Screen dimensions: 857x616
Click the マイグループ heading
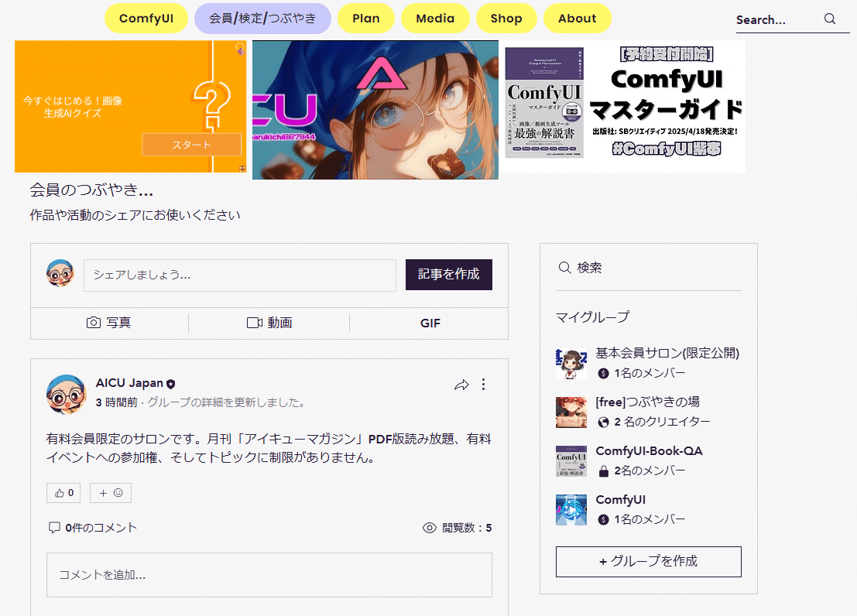[x=592, y=317]
